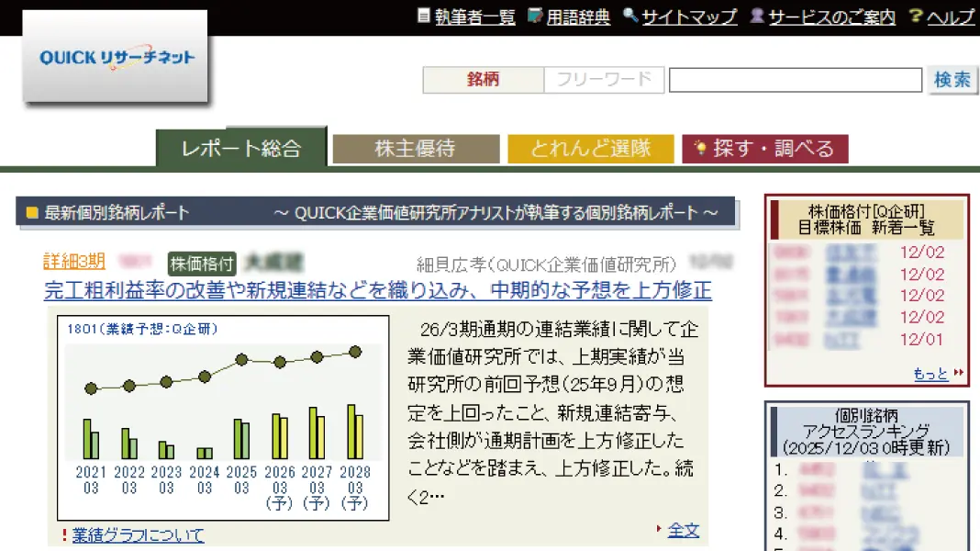Click the サービスのご案内 person icon
Screen dimensions: 980x551
[757, 16]
